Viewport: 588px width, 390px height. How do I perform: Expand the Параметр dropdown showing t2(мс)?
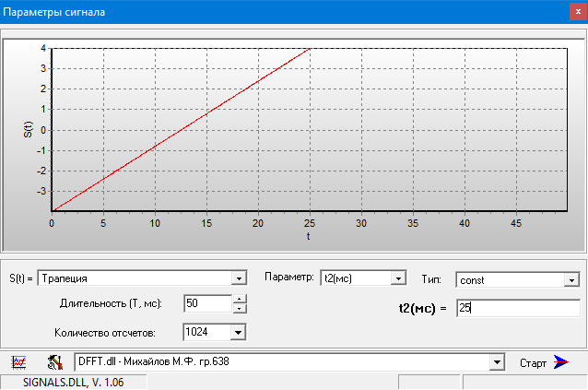click(x=397, y=278)
